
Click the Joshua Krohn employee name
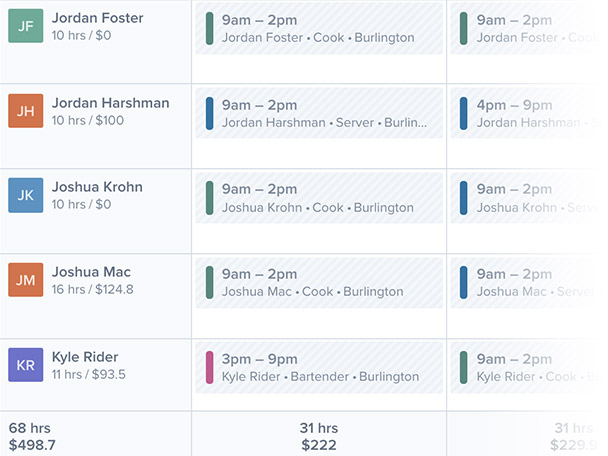tap(97, 187)
